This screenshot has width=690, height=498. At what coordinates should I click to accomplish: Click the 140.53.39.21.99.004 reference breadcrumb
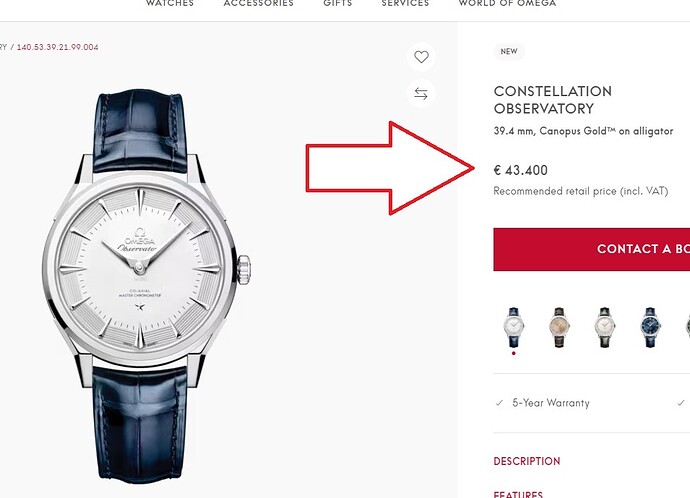[57, 47]
